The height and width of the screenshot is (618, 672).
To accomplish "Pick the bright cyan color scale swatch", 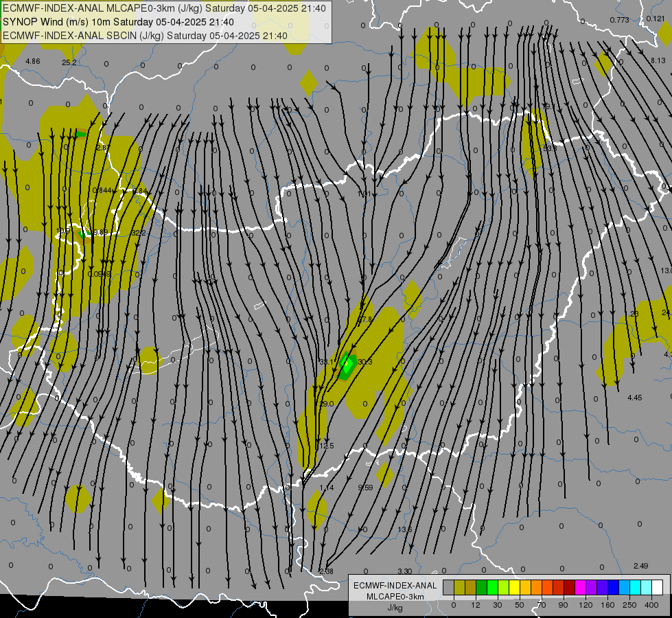I will click(x=635, y=587).
